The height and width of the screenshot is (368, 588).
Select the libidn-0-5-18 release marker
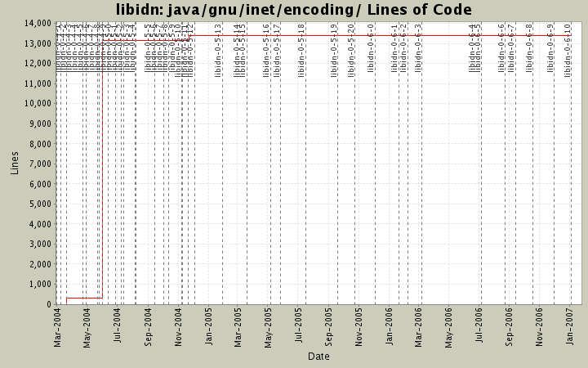tap(302, 51)
